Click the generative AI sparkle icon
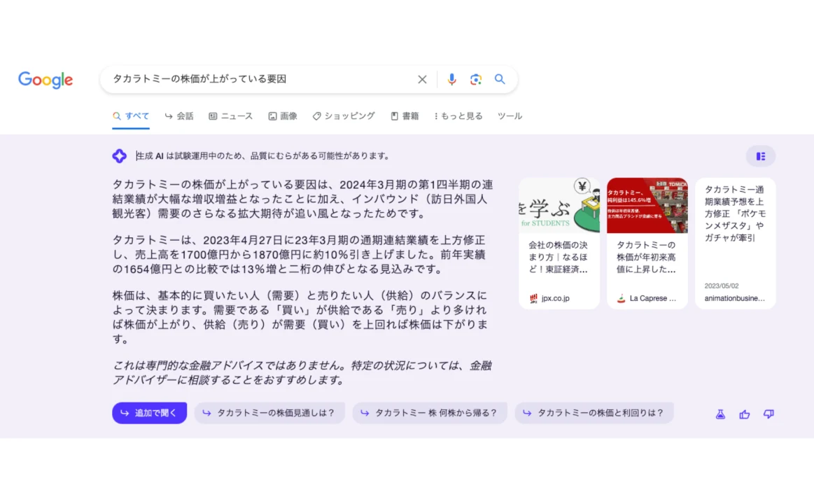814x504 pixels. pos(120,155)
